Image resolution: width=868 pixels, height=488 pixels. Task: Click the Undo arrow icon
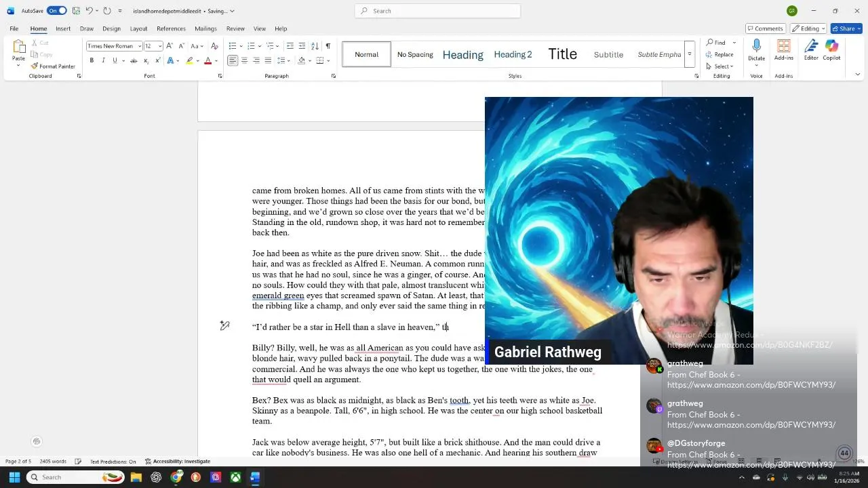coord(89,11)
